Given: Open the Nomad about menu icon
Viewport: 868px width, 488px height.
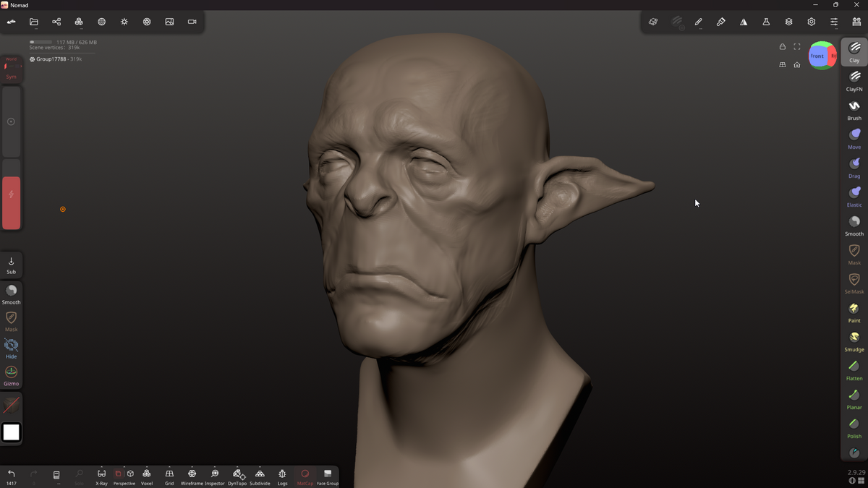Looking at the screenshot, I should click(12, 22).
